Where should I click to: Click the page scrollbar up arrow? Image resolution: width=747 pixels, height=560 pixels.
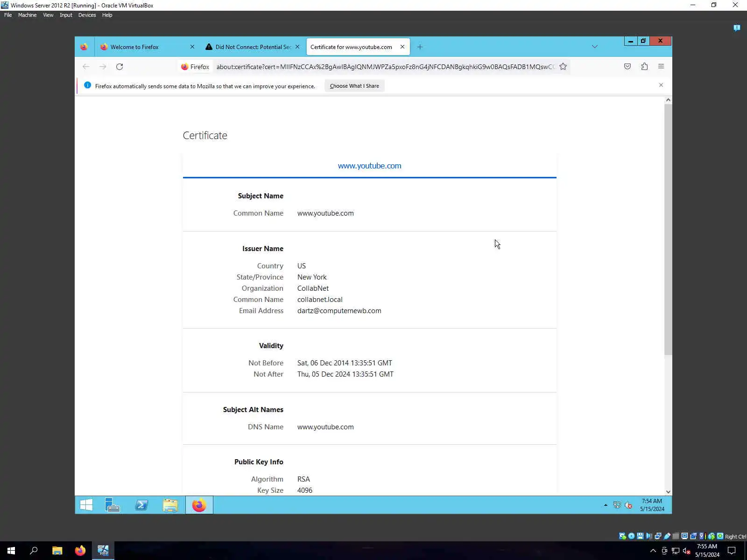click(x=668, y=100)
